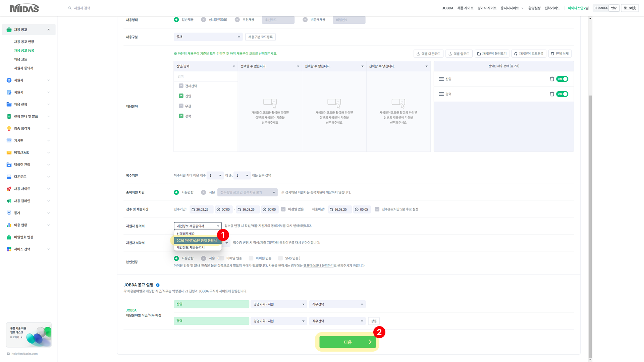Open 채용 공고 현황 in sidebar
This screenshot has width=644, height=362.
click(x=24, y=42)
